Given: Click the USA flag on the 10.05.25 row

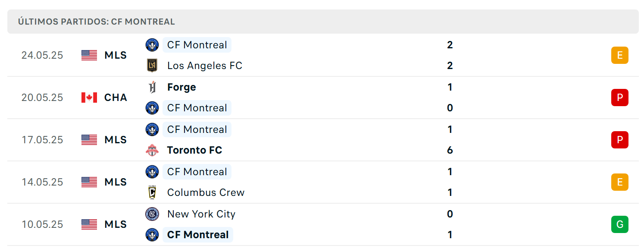Looking at the screenshot, I should pyautogui.click(x=89, y=224).
